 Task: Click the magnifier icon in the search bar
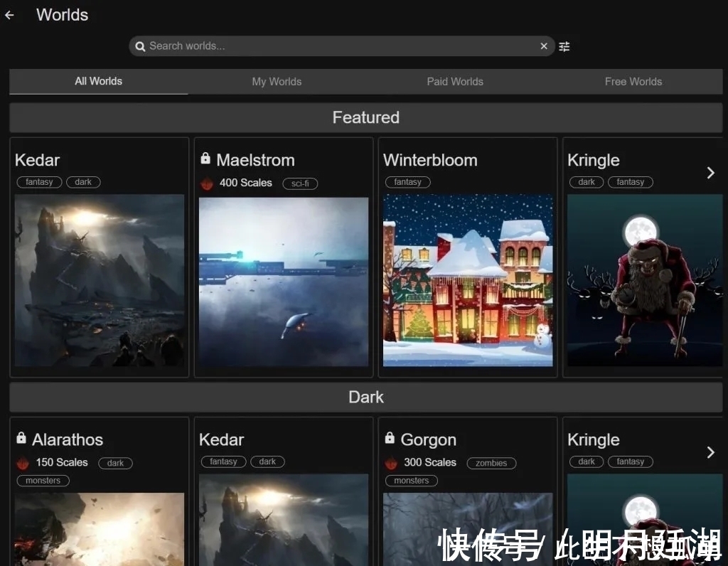click(x=140, y=46)
